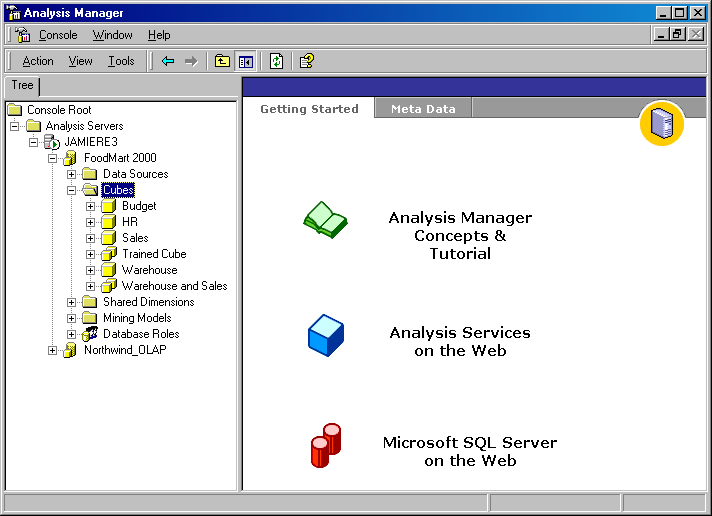
Task: Open Analysis Manager Concepts & Tutorial link
Action: click(x=460, y=235)
